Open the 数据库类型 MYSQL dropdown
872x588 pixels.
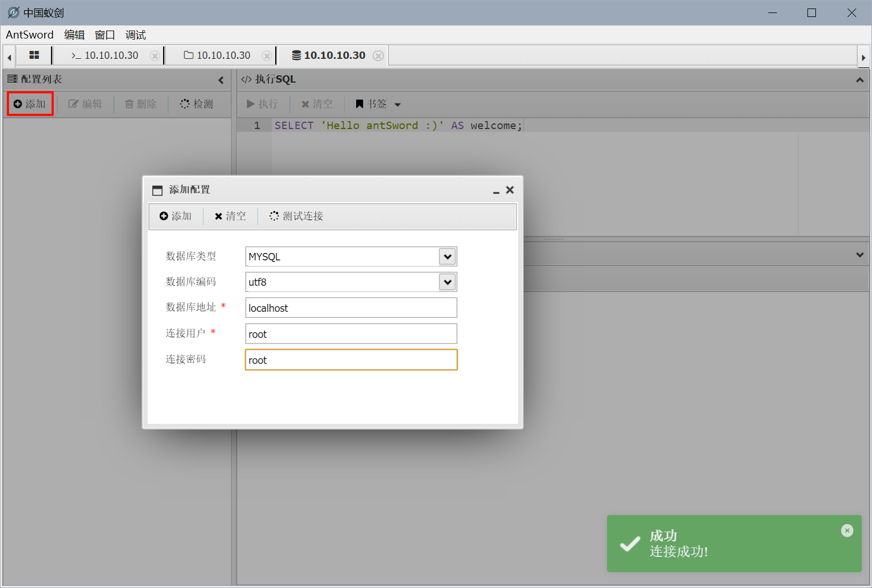click(447, 257)
